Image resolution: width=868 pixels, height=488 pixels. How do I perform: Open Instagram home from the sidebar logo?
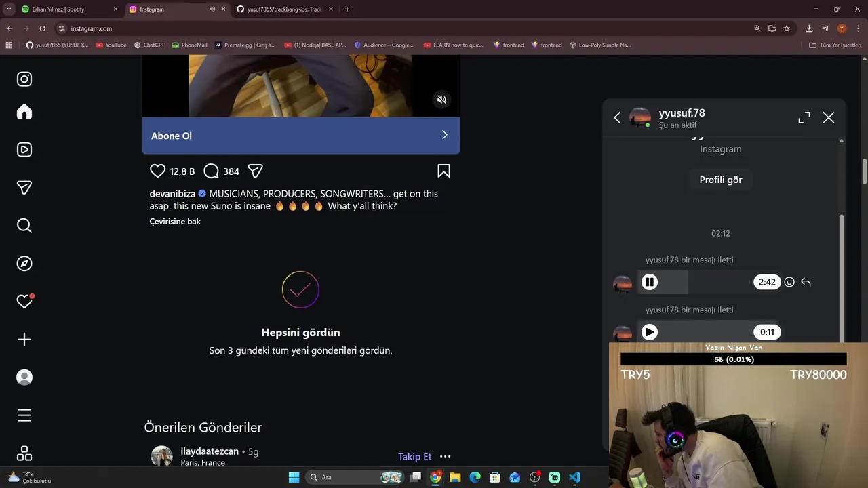tap(24, 79)
